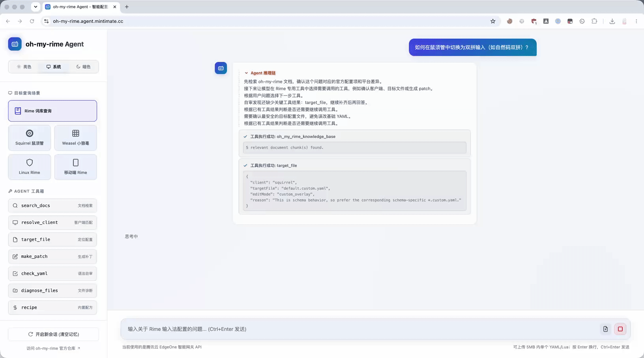Open the search_docs tool
Image resolution: width=644 pixels, height=358 pixels.
[x=52, y=206]
